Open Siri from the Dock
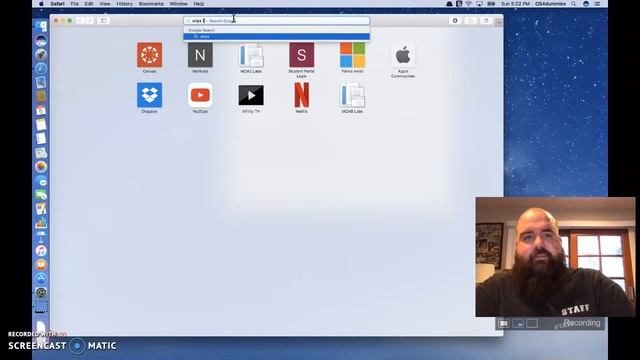The width and height of the screenshot is (640, 360). tap(41, 40)
